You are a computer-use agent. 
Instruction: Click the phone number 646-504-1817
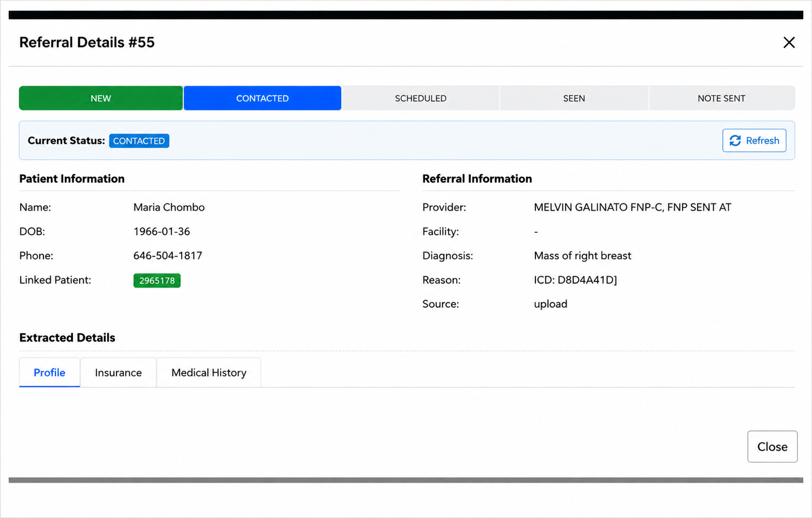tap(168, 256)
